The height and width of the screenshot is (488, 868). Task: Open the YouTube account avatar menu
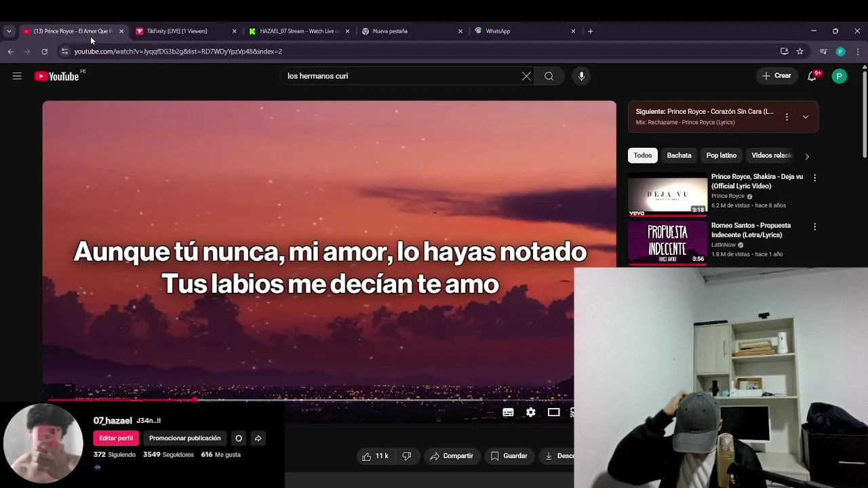[x=839, y=76]
